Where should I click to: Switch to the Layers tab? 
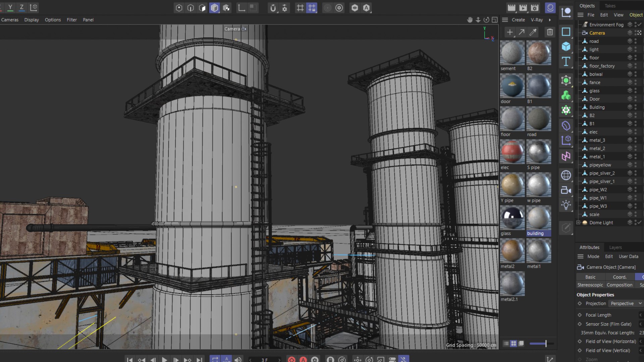pyautogui.click(x=615, y=247)
